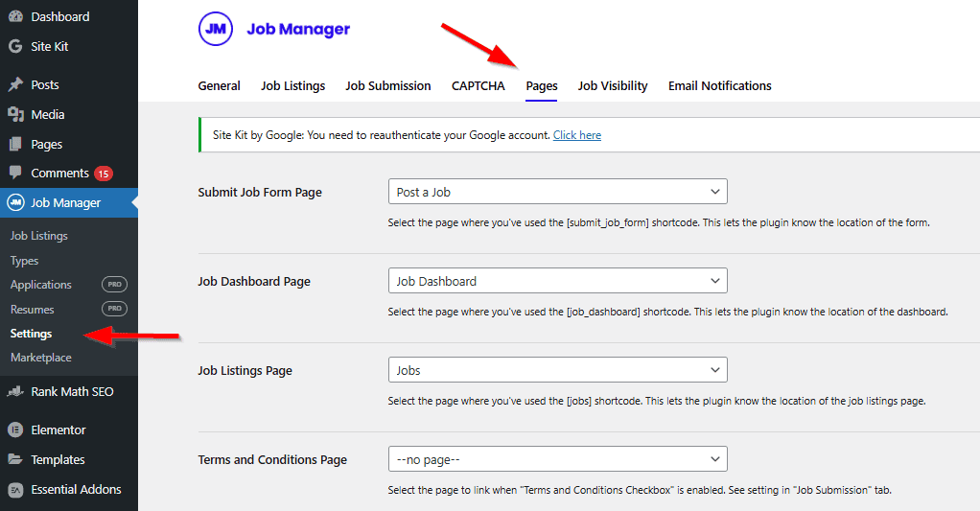Open Elementor menu label
The width and height of the screenshot is (980, 511).
click(58, 430)
